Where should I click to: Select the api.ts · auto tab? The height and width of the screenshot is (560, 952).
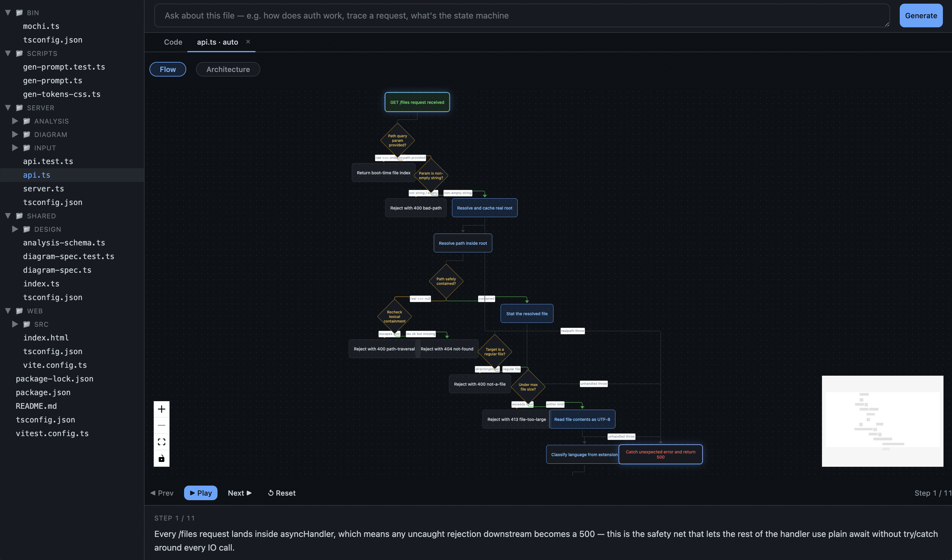(x=217, y=42)
